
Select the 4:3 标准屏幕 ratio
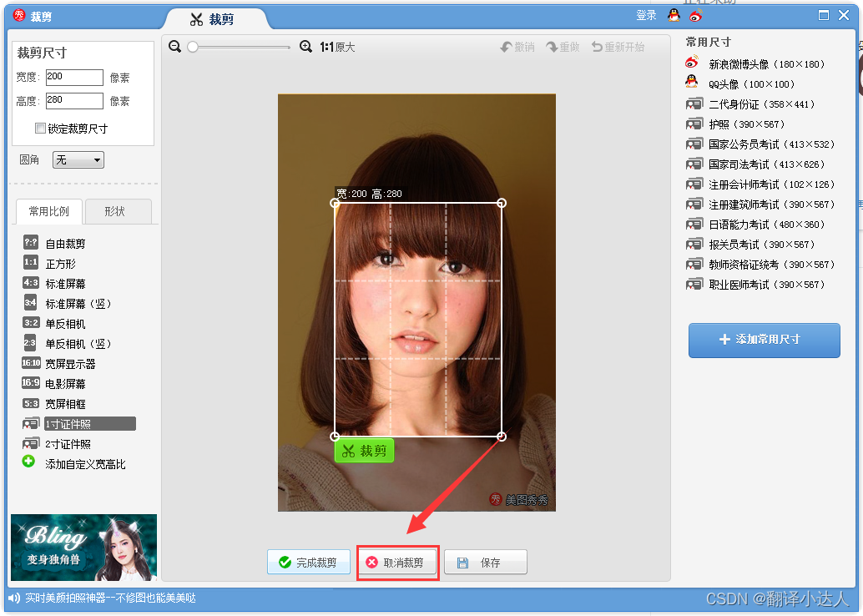54,284
